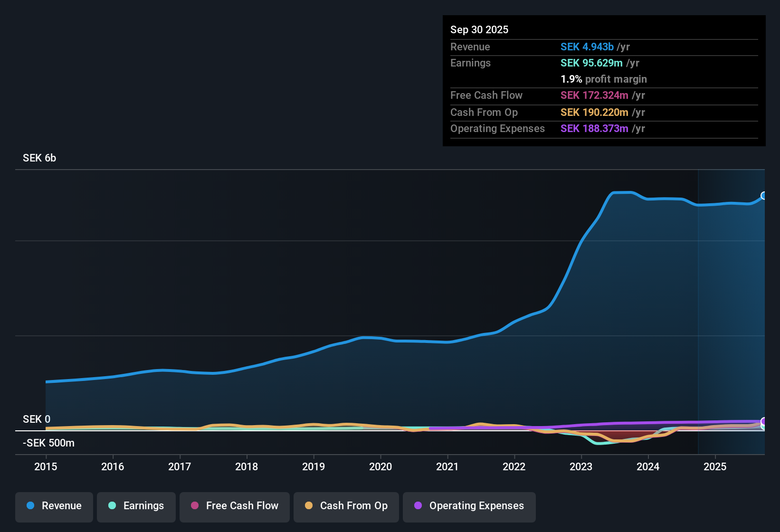Toggle the Operating Expenses series visibility
The width and height of the screenshot is (780, 532).
(x=469, y=506)
